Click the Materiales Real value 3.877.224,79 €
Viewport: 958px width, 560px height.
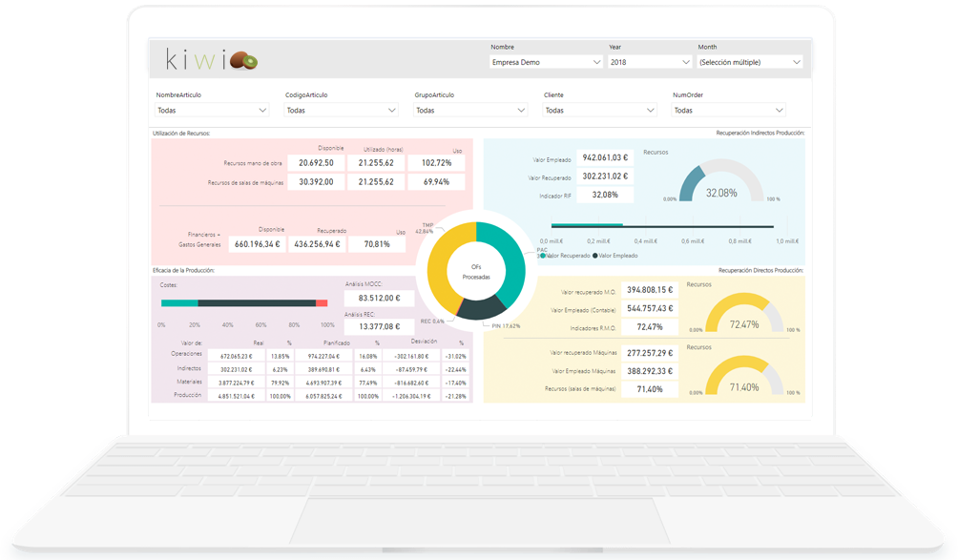tap(236, 383)
